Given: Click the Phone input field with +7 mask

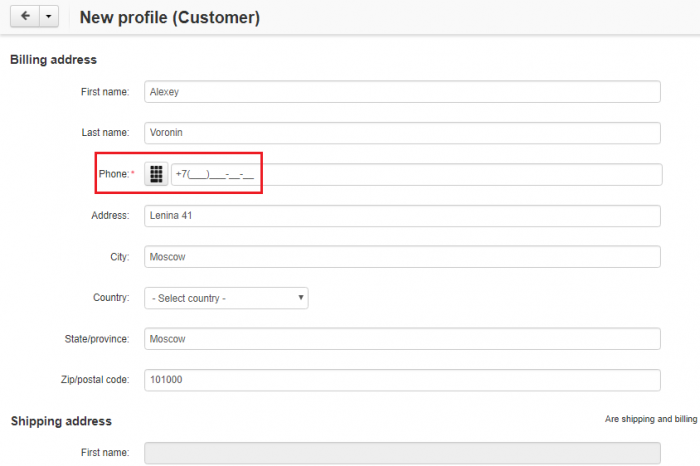Looking at the screenshot, I should click(x=417, y=175).
